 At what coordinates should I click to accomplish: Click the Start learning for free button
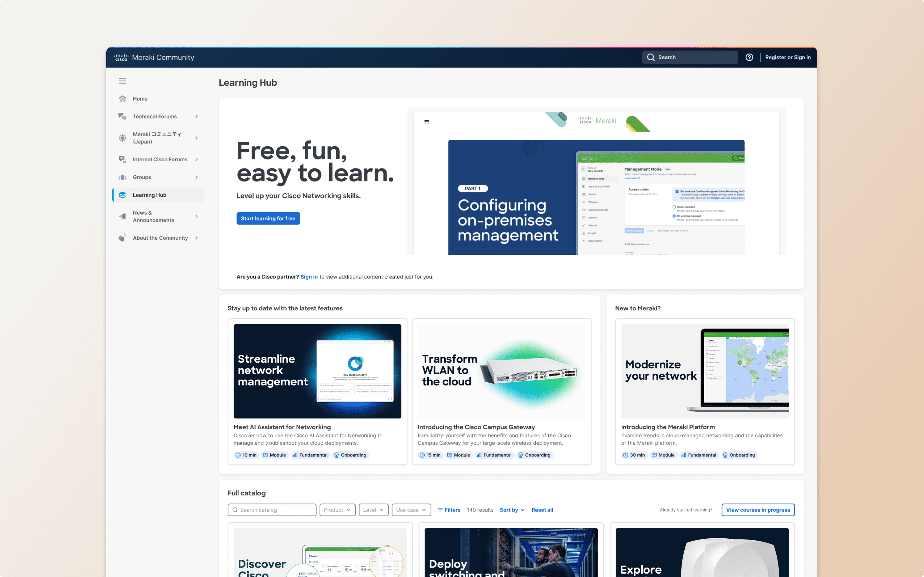point(268,218)
